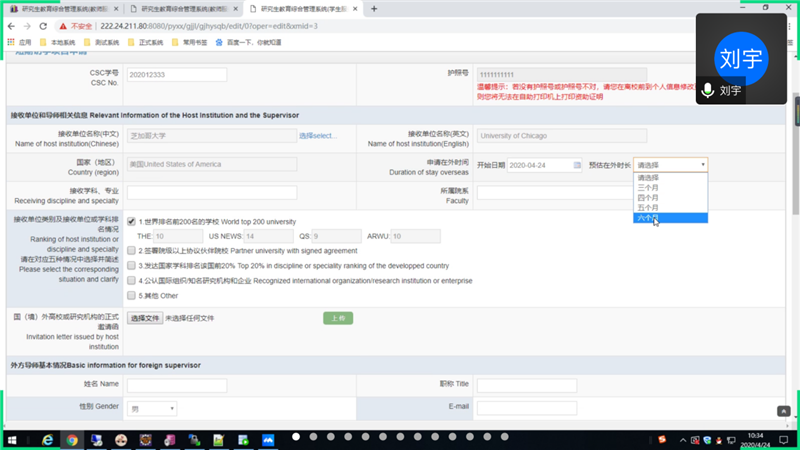800x450 pixels.
Task: Click the US NEWS ranking field
Action: [x=268, y=236]
